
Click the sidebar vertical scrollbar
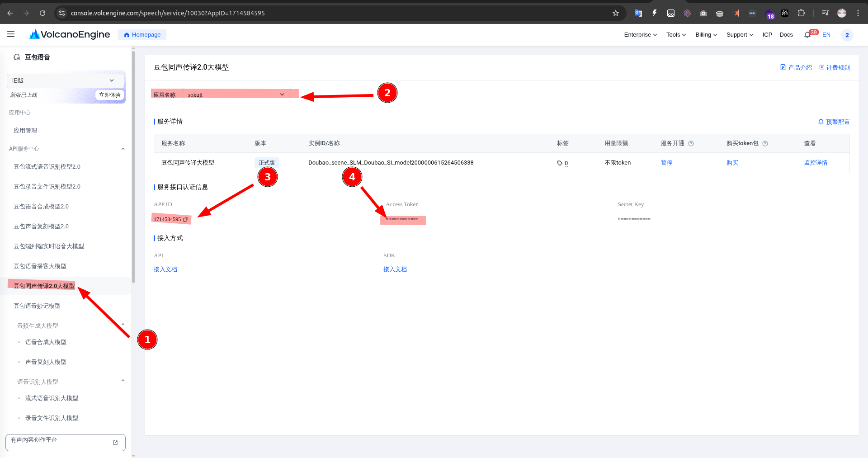pyautogui.click(x=133, y=167)
